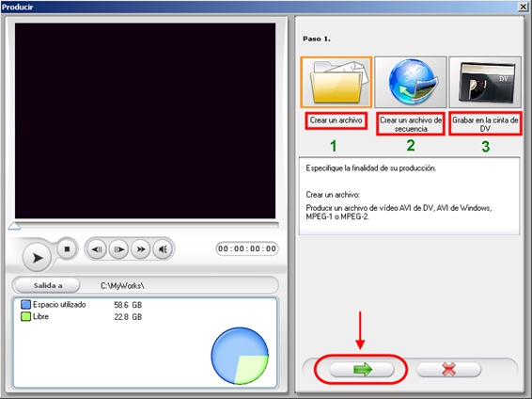Click the green next arrow button
Image resolution: width=532 pixels, height=399 pixels.
362,369
